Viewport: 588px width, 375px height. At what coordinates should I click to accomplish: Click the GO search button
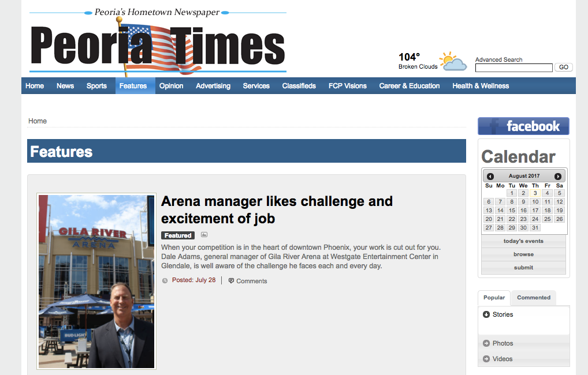pos(564,67)
